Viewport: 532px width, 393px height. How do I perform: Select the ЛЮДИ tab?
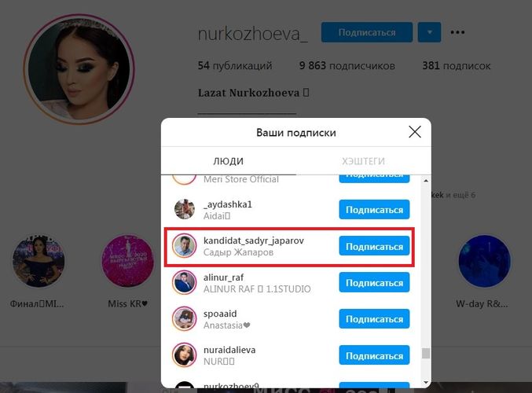pyautogui.click(x=229, y=161)
